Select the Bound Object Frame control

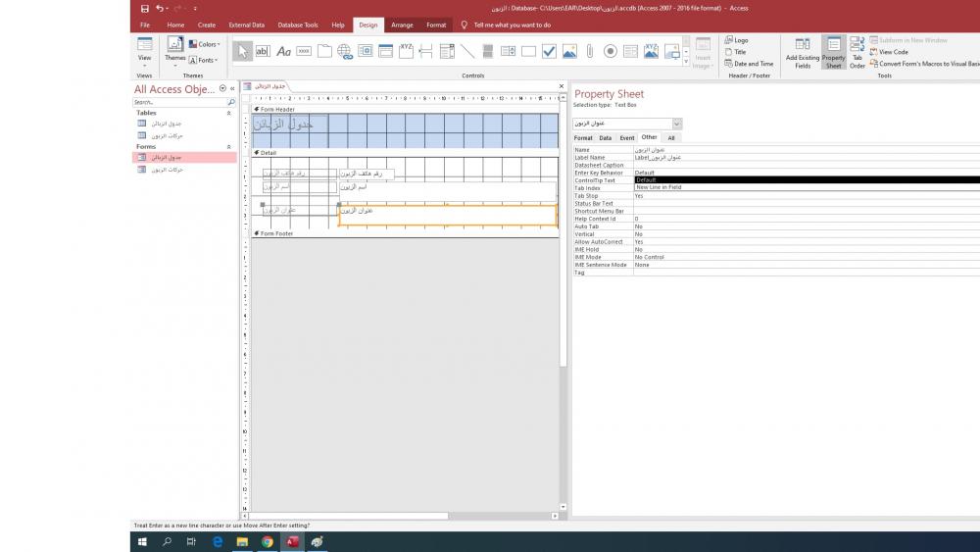(652, 51)
